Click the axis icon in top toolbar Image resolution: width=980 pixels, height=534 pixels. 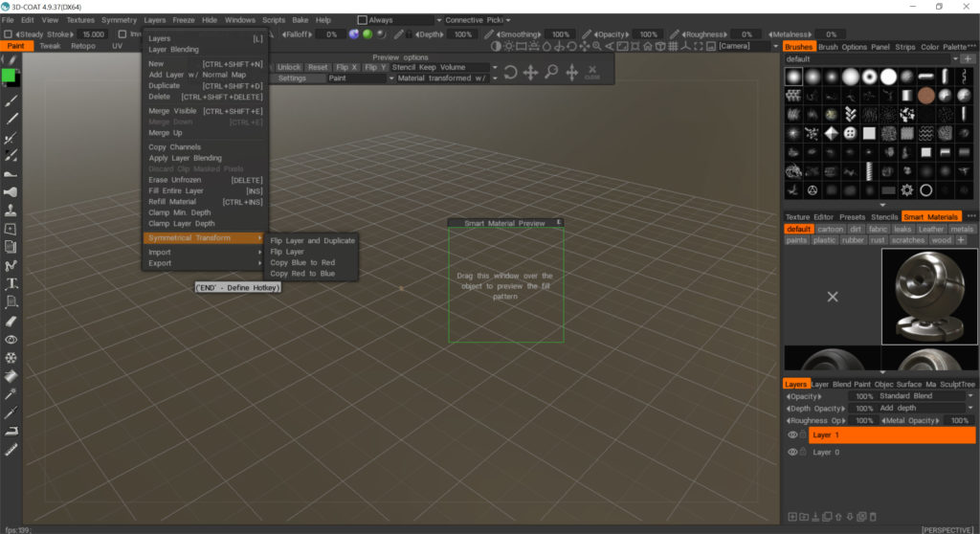tap(685, 46)
